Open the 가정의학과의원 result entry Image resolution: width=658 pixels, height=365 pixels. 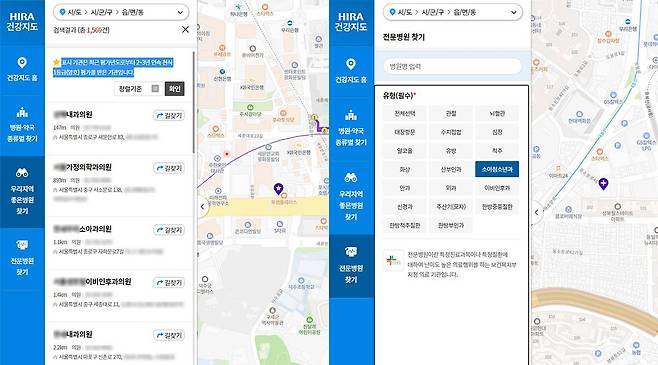coord(83,167)
